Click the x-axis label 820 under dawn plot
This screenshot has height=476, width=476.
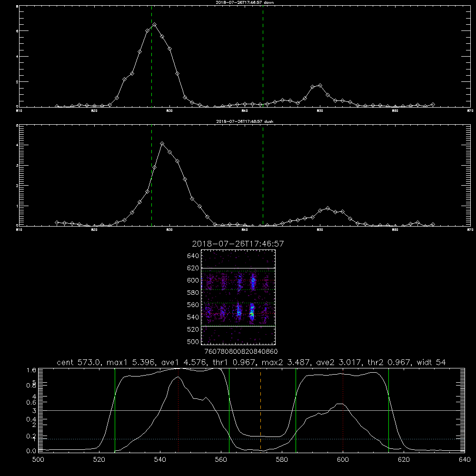coord(94,111)
